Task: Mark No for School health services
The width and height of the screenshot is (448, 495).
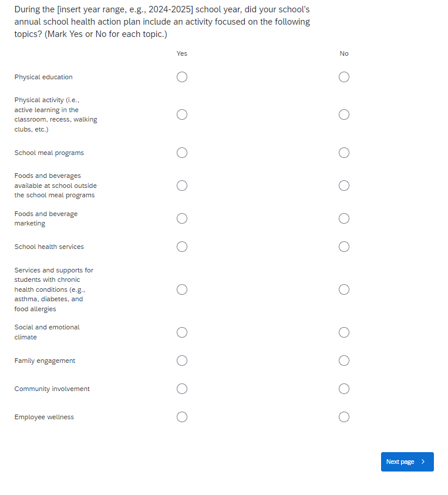Action: pyautogui.click(x=344, y=247)
